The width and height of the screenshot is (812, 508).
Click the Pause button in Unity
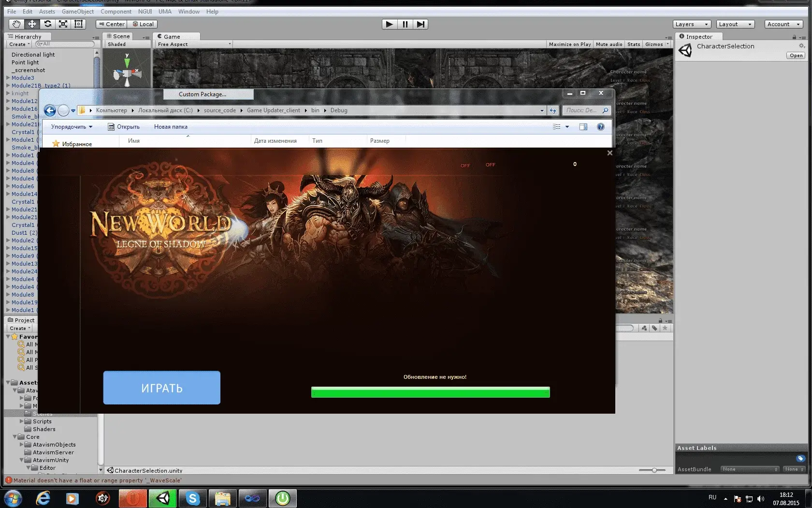coord(405,24)
